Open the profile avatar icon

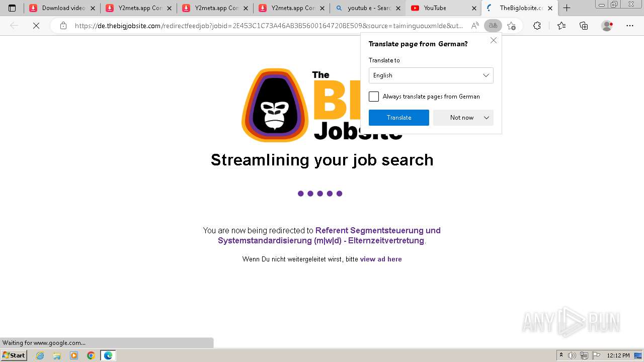point(607,26)
